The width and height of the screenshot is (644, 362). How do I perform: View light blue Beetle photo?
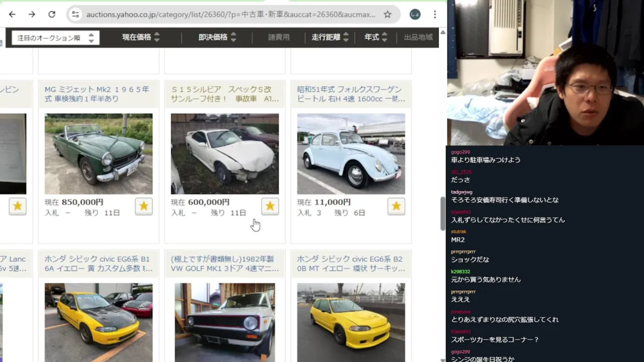pos(351,154)
